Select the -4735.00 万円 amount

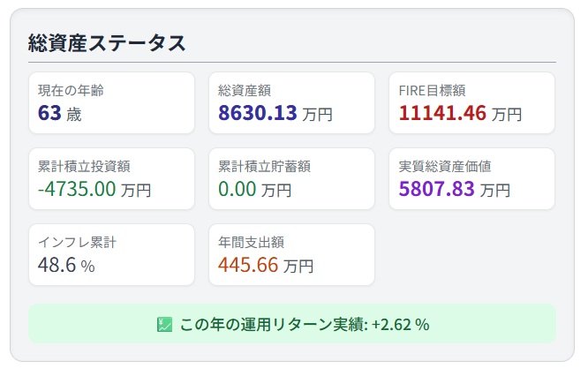coord(94,189)
